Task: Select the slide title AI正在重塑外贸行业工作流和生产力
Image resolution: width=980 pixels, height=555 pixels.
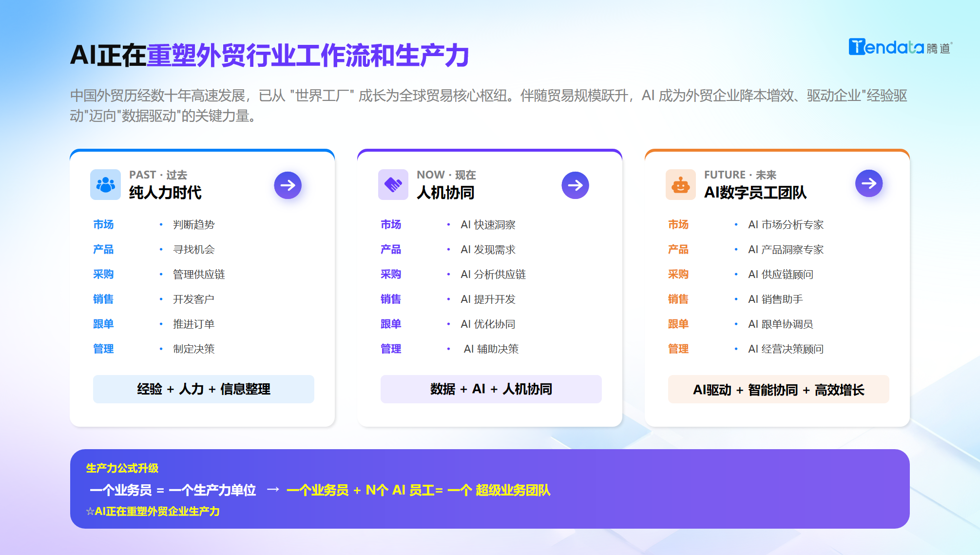Action: pyautogui.click(x=269, y=55)
